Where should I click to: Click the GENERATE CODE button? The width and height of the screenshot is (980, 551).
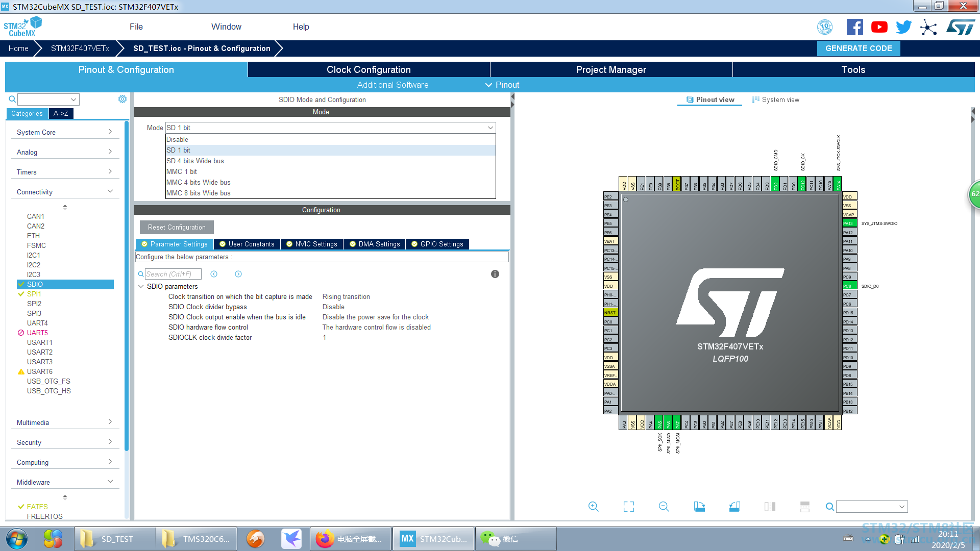click(859, 48)
